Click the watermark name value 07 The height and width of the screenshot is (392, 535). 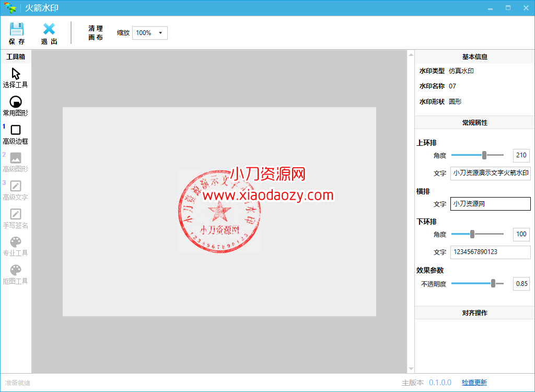point(452,86)
